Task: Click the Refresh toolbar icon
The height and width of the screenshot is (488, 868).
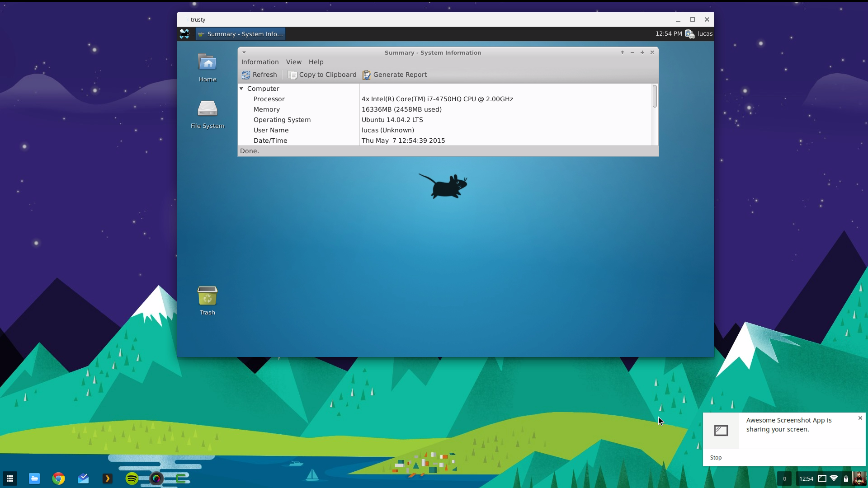Action: pyautogui.click(x=246, y=75)
